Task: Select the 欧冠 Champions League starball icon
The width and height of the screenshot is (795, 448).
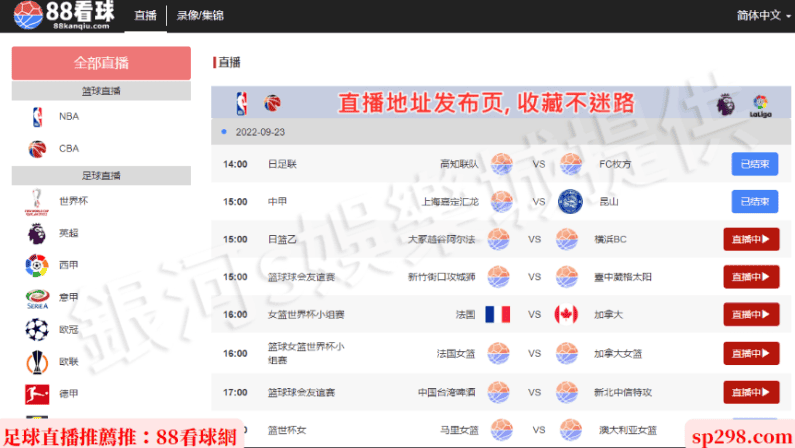Action: (37, 329)
